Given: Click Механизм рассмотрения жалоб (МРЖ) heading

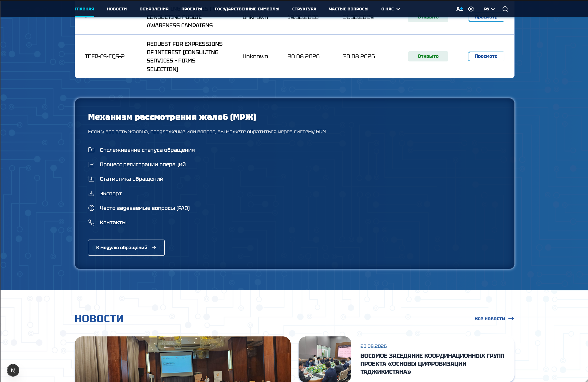Looking at the screenshot, I should (172, 117).
